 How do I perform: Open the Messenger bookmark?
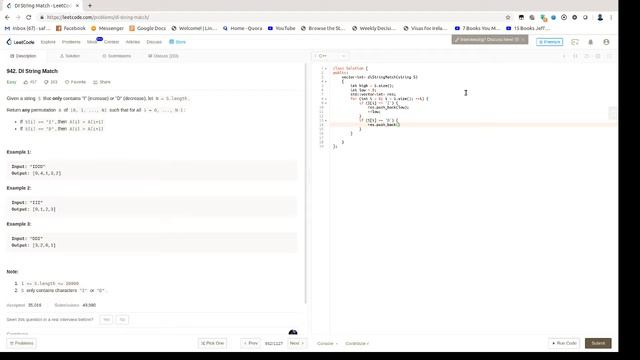point(107,28)
